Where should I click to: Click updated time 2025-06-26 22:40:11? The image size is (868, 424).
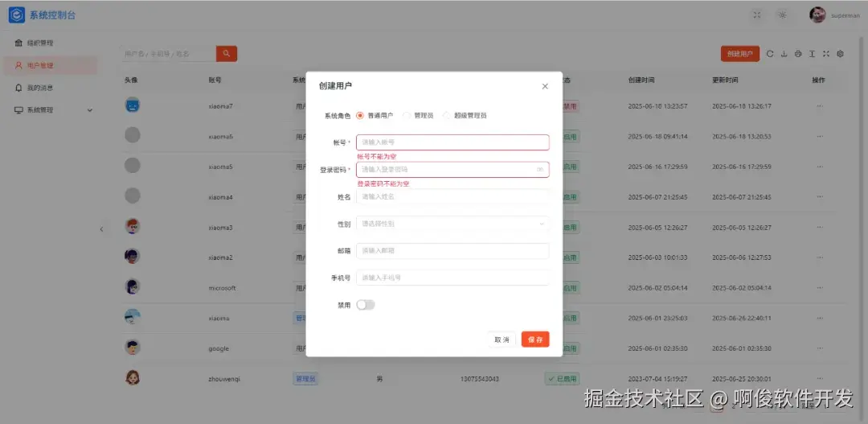point(741,318)
